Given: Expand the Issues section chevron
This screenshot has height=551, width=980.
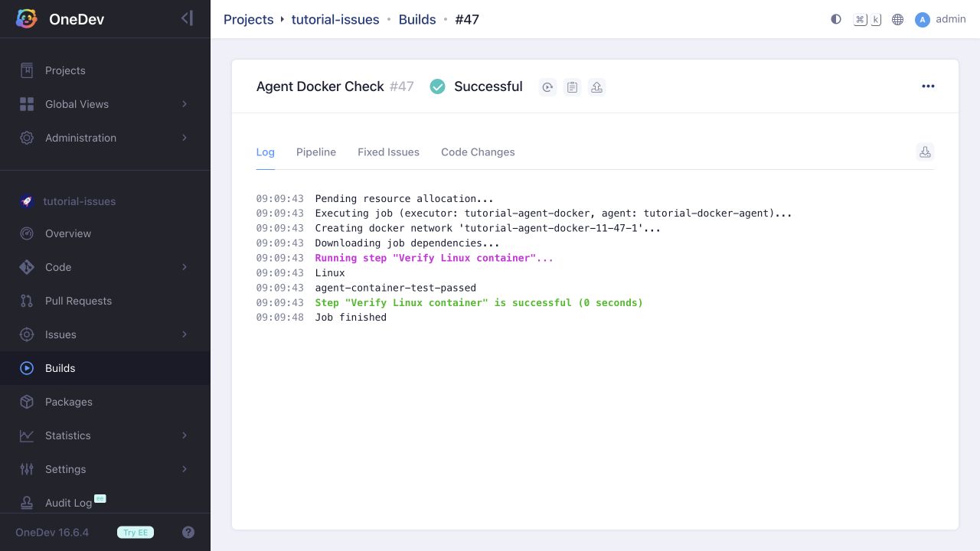Looking at the screenshot, I should coord(185,334).
